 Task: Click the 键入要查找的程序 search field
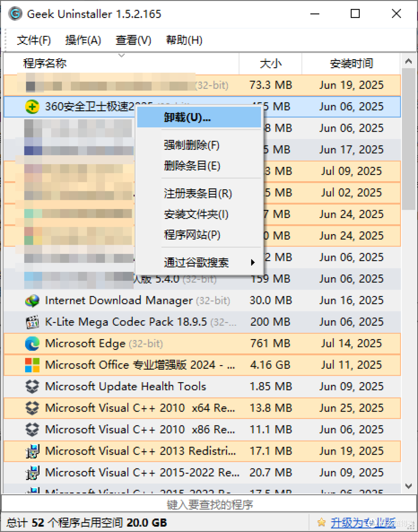coord(209,505)
